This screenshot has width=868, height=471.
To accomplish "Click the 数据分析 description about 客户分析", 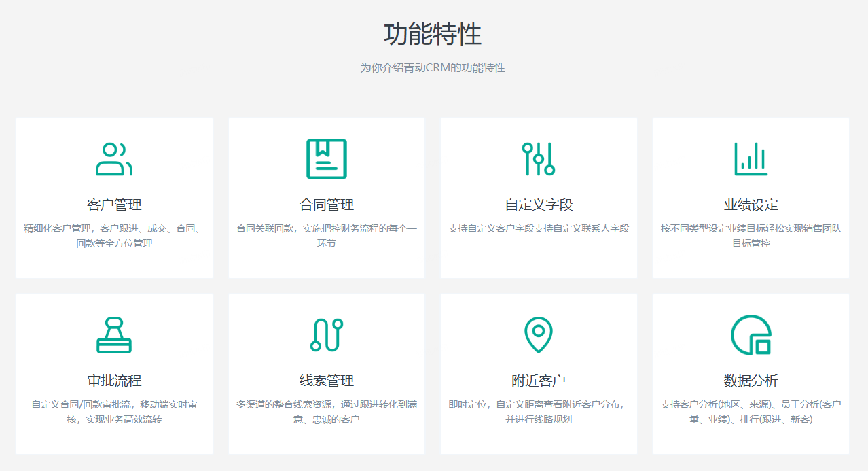I will (751, 412).
